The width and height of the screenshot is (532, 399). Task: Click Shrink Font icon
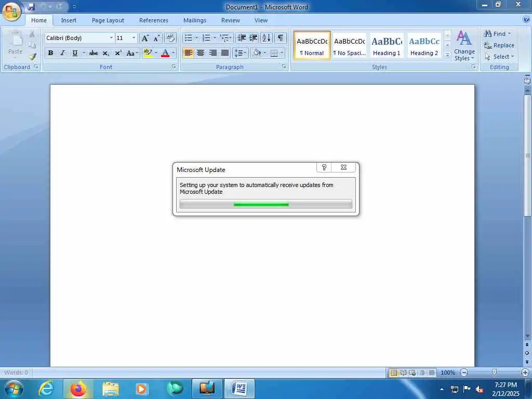[x=156, y=37]
